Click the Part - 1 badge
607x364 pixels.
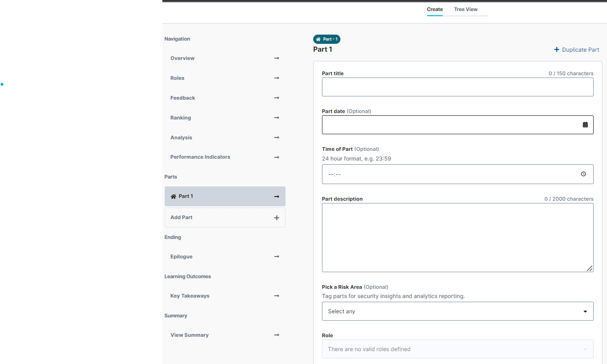[327, 39]
